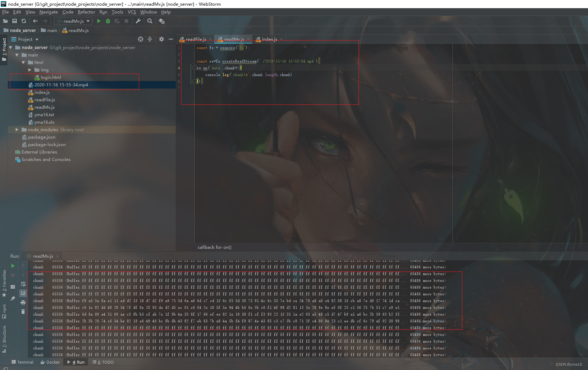Locate current file with the crosshair icon
588x370 pixels.
click(x=141, y=39)
